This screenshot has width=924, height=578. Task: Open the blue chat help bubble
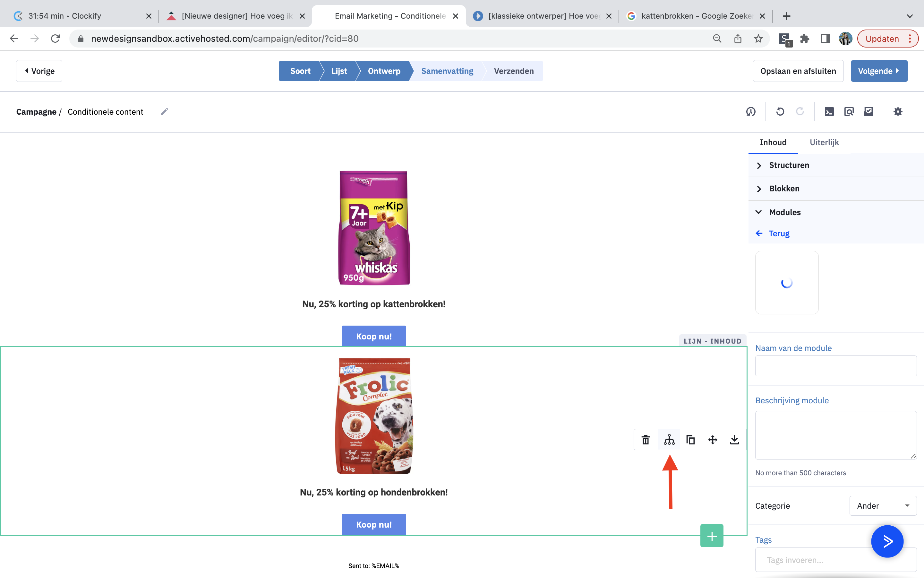(x=887, y=541)
